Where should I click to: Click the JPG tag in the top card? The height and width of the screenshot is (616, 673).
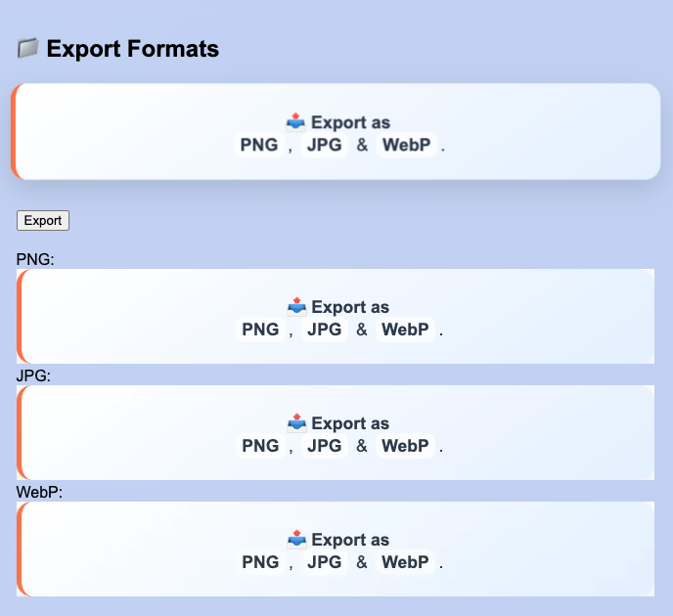click(x=325, y=146)
